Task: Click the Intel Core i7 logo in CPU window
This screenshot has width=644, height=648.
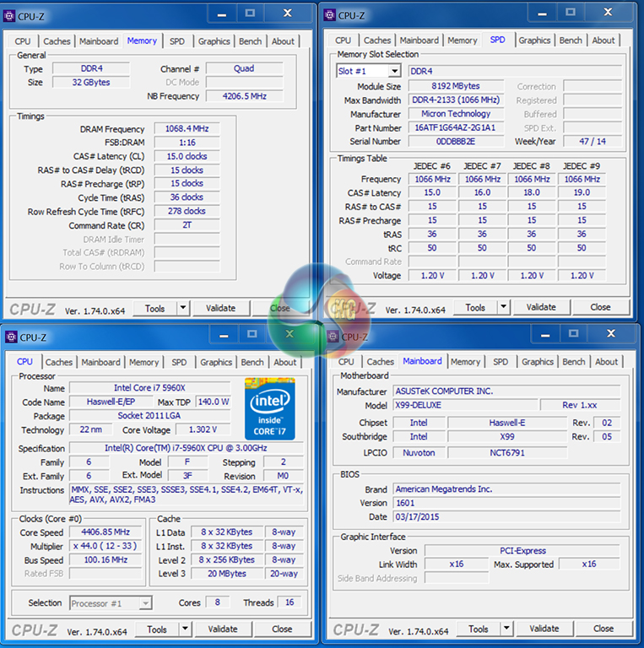Action: 269,408
